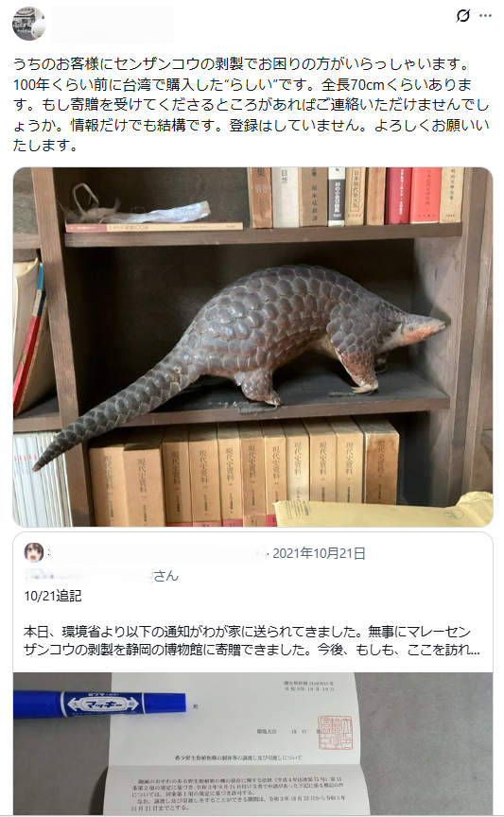Click the author's blurred display name

113,24
